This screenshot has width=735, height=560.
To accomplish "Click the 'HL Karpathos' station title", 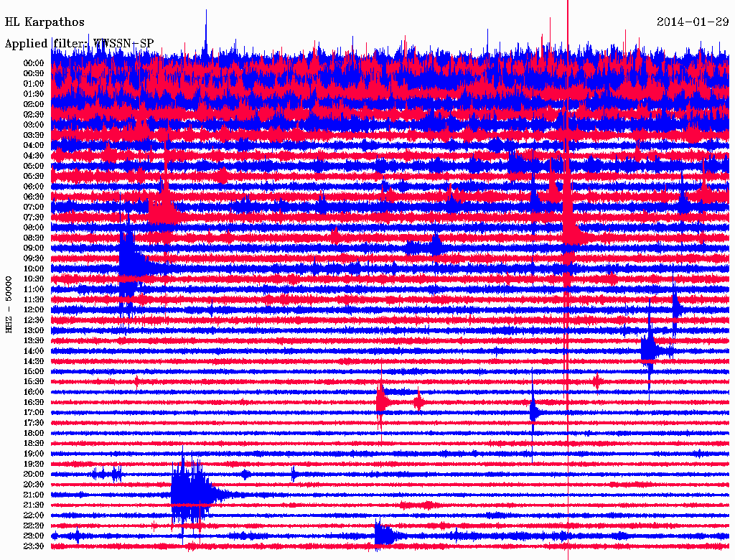I will coord(45,22).
